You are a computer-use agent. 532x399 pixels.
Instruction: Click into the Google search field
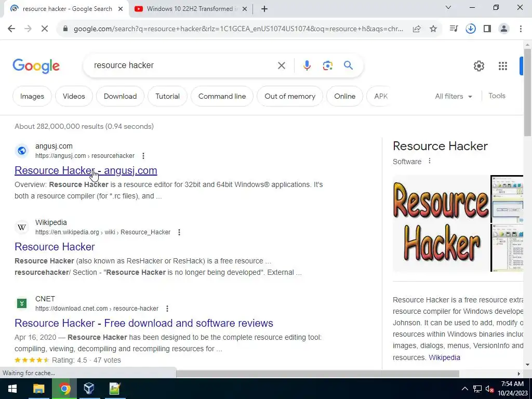tap(183, 65)
